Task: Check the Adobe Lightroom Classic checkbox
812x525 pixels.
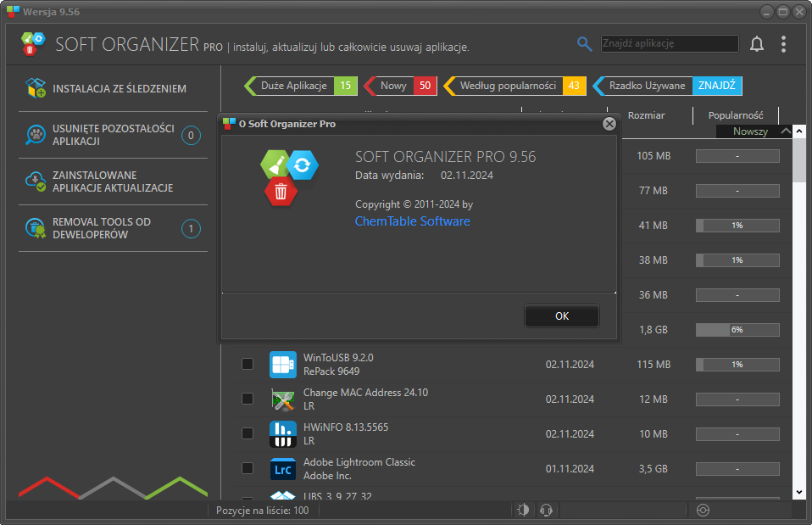Action: pyautogui.click(x=247, y=468)
